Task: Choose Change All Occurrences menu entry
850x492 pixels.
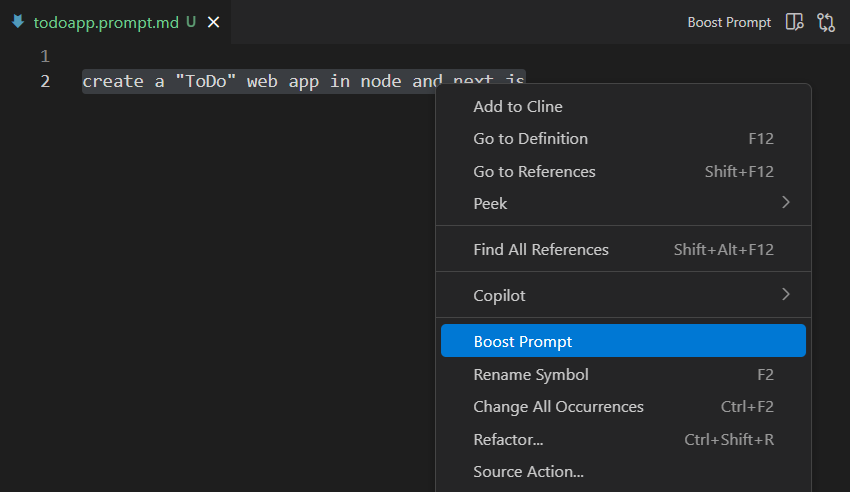Action: point(623,406)
